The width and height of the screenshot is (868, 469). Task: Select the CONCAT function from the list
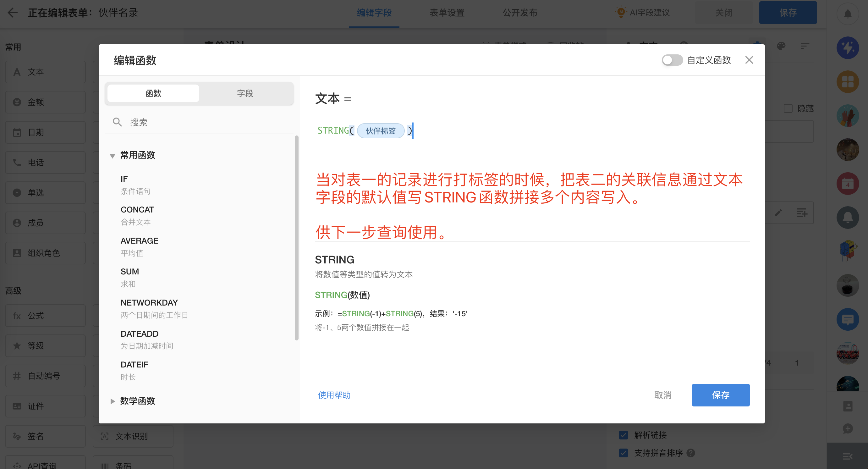tap(137, 210)
